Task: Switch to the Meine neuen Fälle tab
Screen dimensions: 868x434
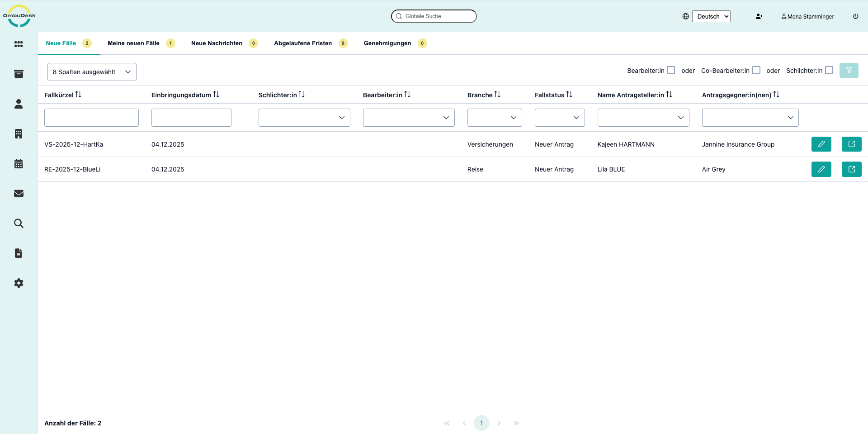Action: pos(133,43)
